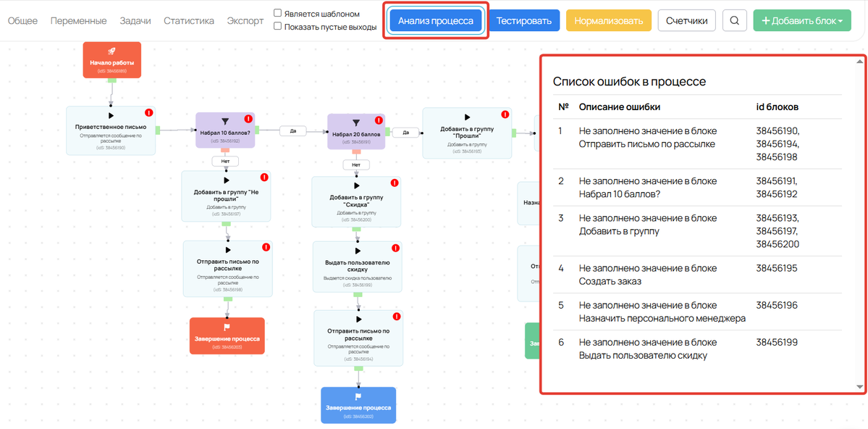Click play icon in Выдать пользователю скидку block

point(358,251)
